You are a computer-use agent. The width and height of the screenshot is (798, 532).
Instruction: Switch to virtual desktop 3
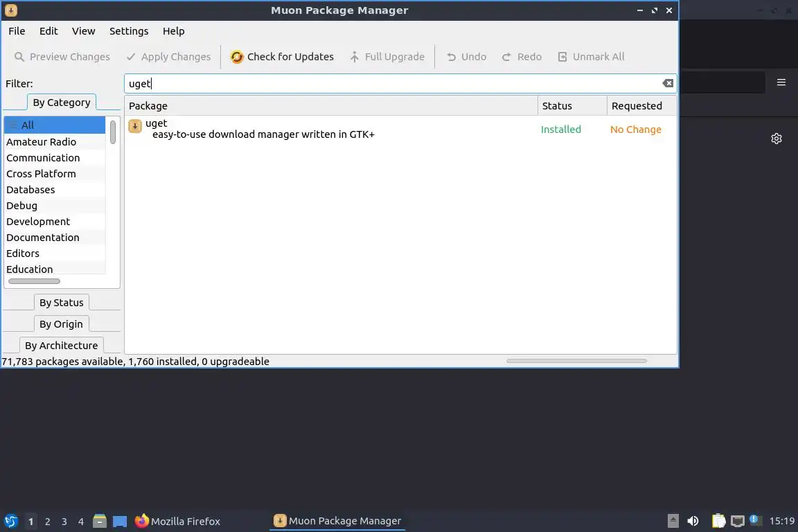click(x=64, y=522)
